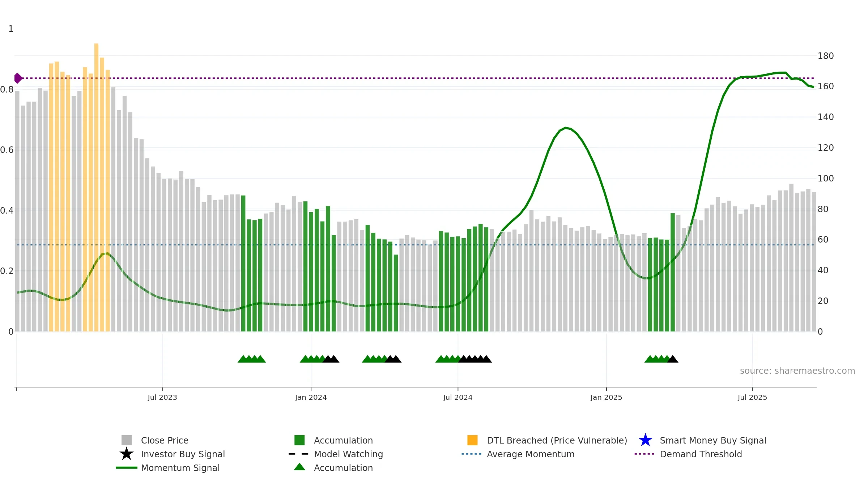
Task: Click the 1 label at top left axis
Action: (11, 29)
